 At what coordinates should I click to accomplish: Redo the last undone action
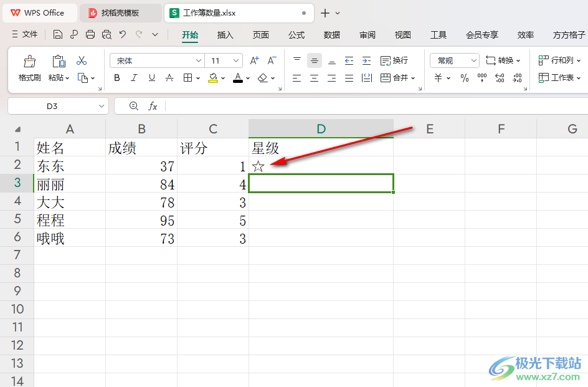(139, 34)
